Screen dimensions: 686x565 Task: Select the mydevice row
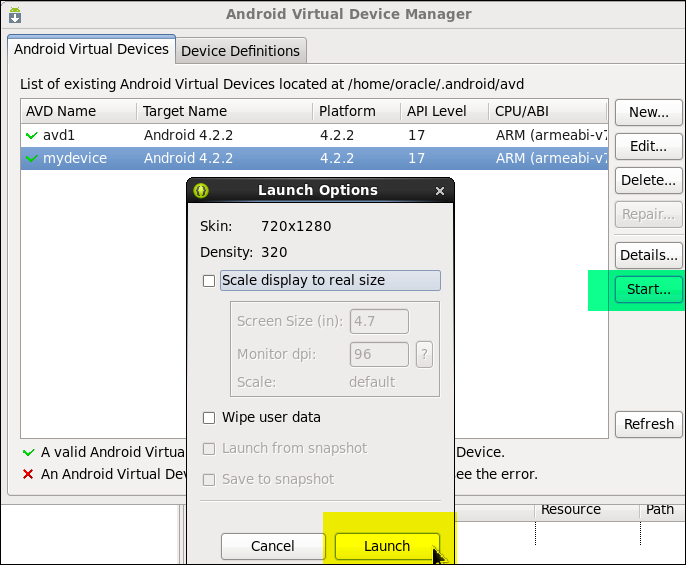pyautogui.click(x=314, y=158)
